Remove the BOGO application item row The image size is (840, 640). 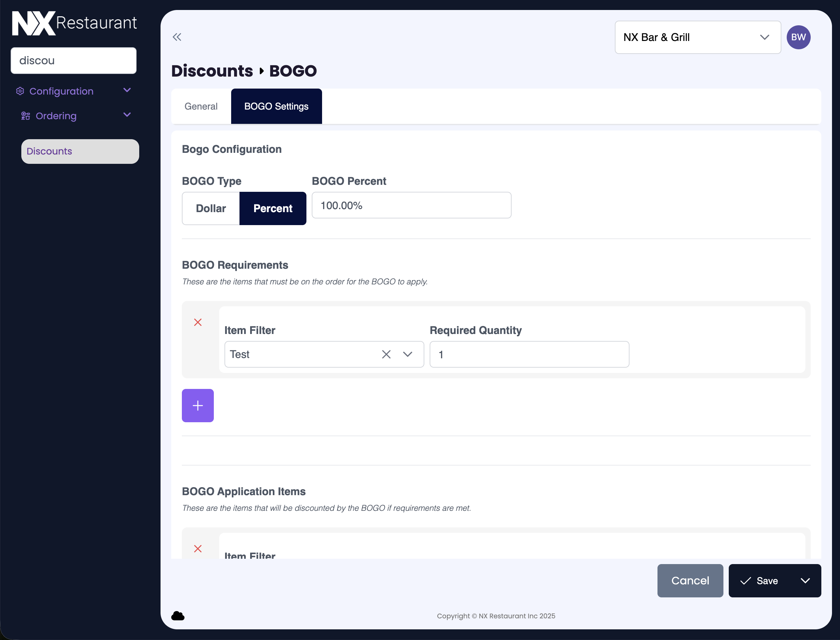(198, 548)
